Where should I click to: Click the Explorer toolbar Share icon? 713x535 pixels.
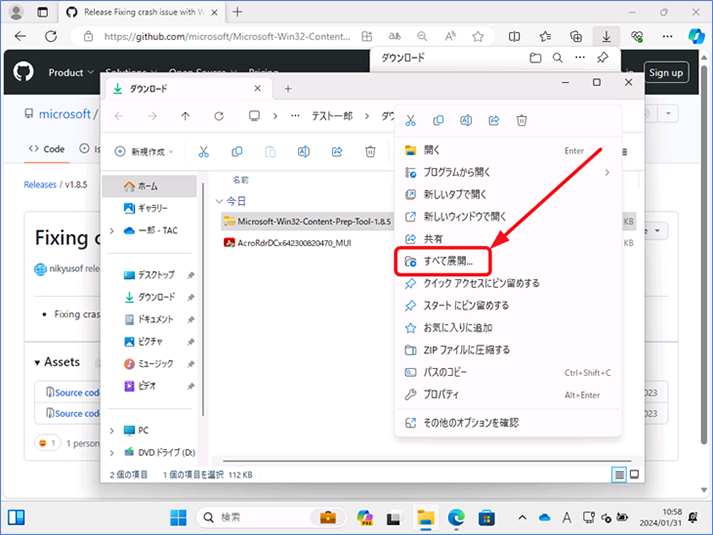click(337, 152)
